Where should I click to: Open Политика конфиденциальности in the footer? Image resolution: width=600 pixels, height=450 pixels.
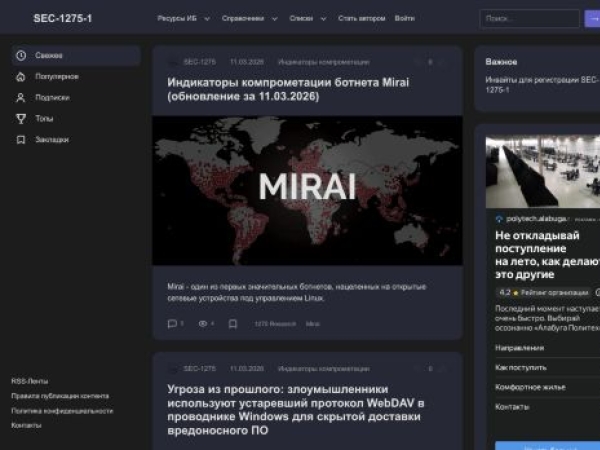(x=62, y=411)
